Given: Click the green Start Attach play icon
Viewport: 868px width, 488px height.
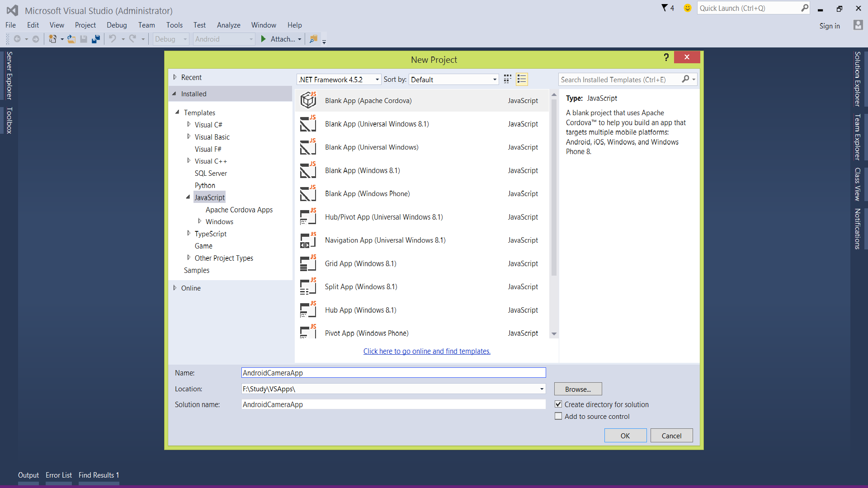Looking at the screenshot, I should [264, 39].
